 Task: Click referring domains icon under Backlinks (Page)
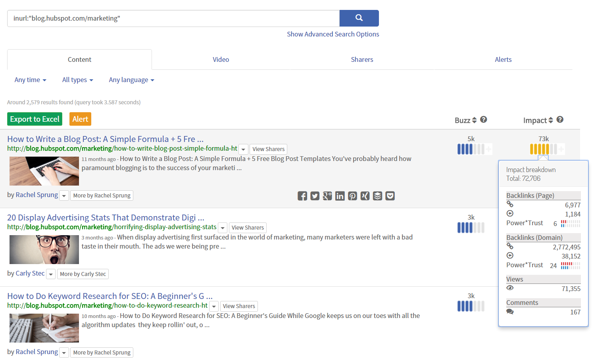coord(510,213)
